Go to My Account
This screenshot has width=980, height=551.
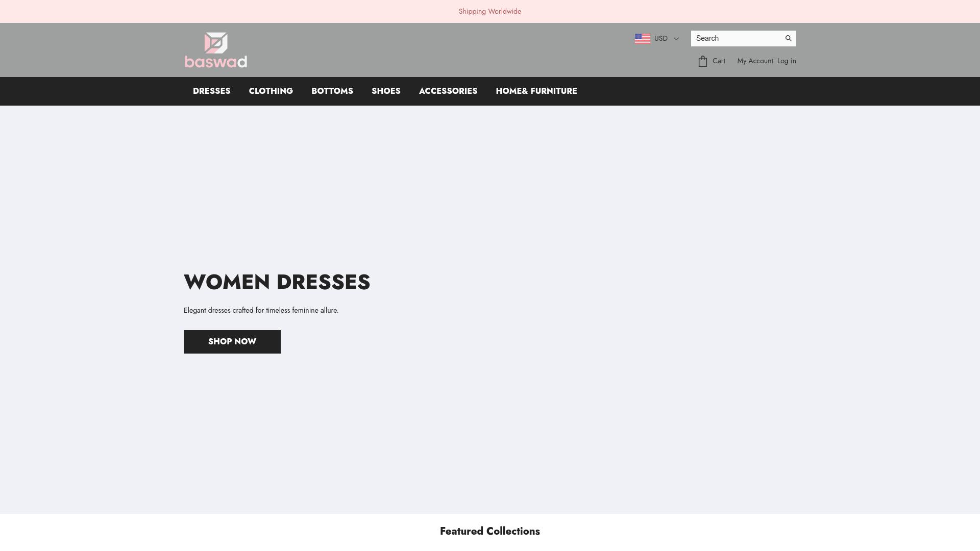coord(755,61)
